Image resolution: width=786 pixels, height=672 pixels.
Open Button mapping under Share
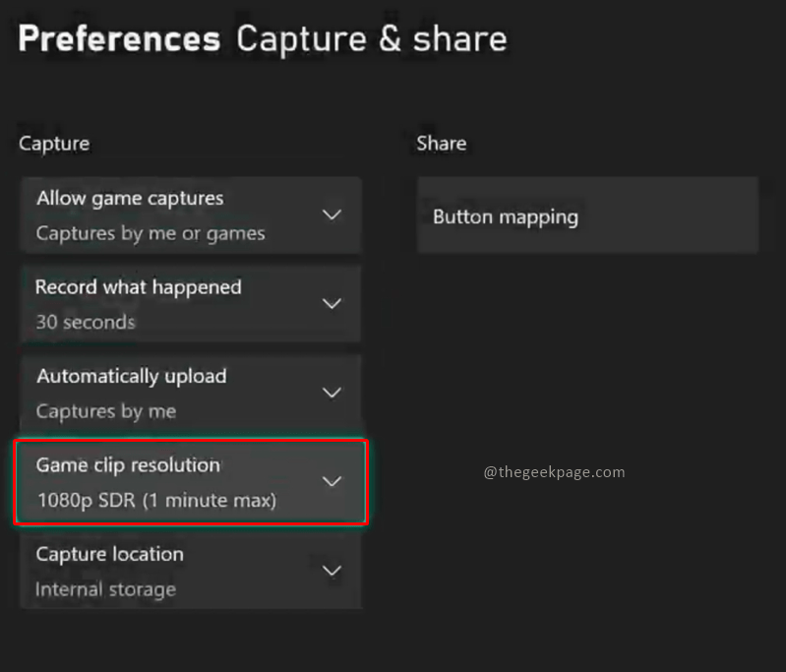587,215
